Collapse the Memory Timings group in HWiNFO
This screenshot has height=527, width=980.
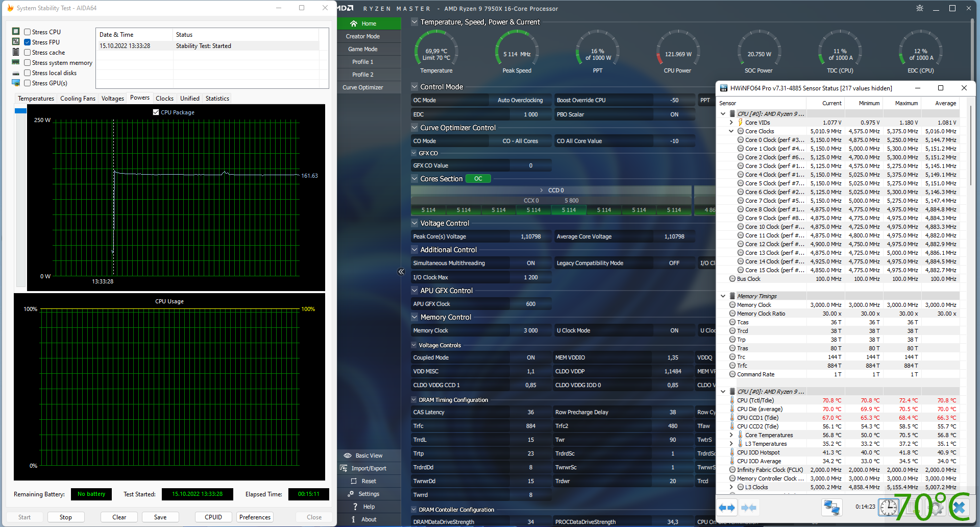coord(723,296)
